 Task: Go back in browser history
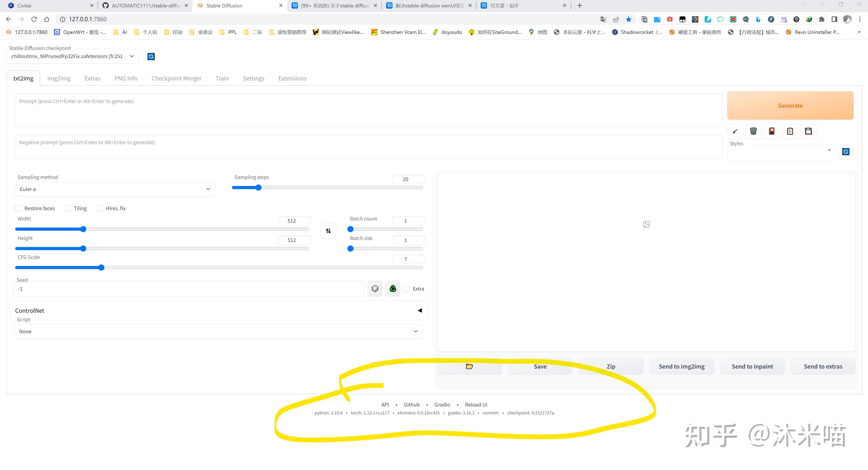point(9,19)
